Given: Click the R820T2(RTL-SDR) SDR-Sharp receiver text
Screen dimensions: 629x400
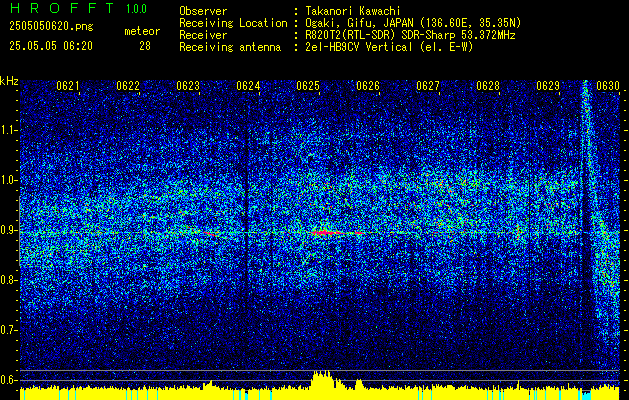Looking at the screenshot, I should click(410, 35).
